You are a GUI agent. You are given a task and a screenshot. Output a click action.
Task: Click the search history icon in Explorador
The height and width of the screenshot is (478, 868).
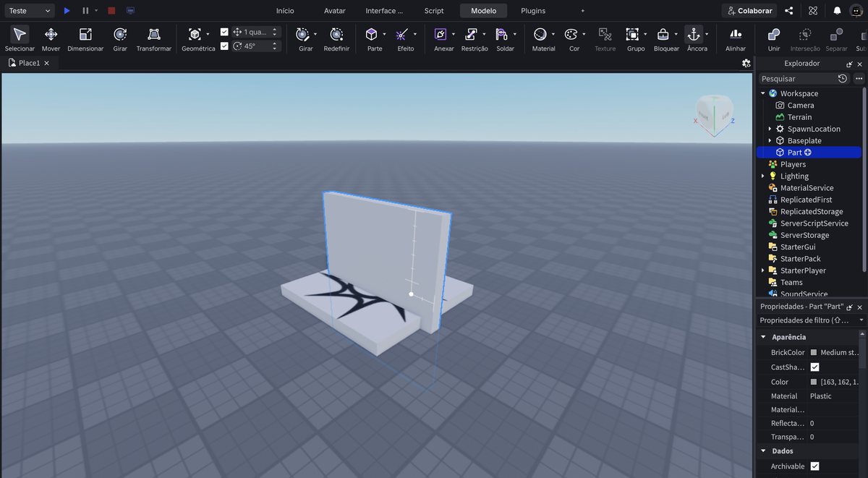pos(843,78)
